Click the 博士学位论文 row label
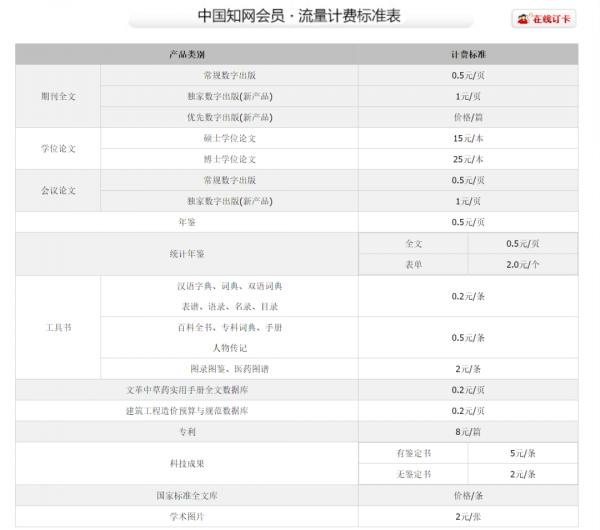Screen dimensions: 600x530 click(230, 159)
